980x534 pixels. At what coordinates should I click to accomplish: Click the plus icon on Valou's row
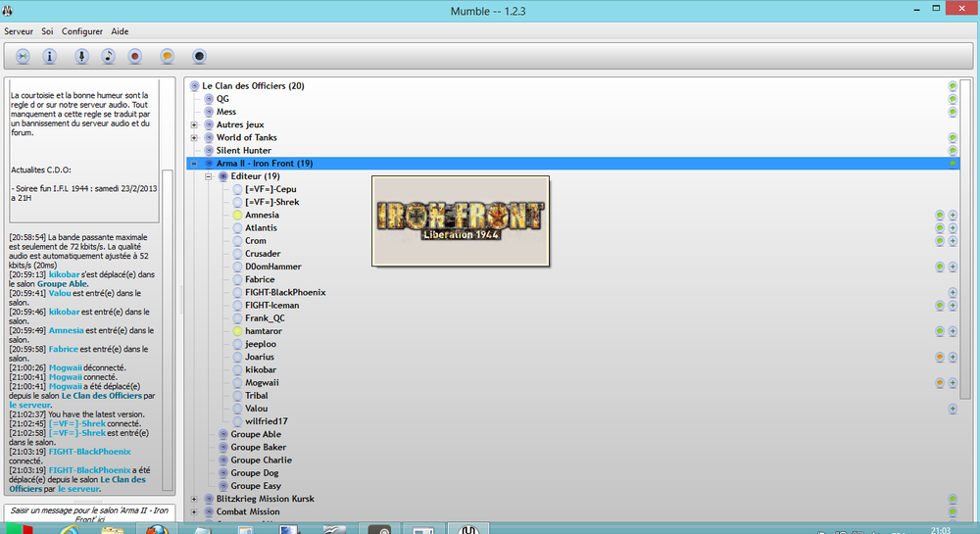coord(953,409)
